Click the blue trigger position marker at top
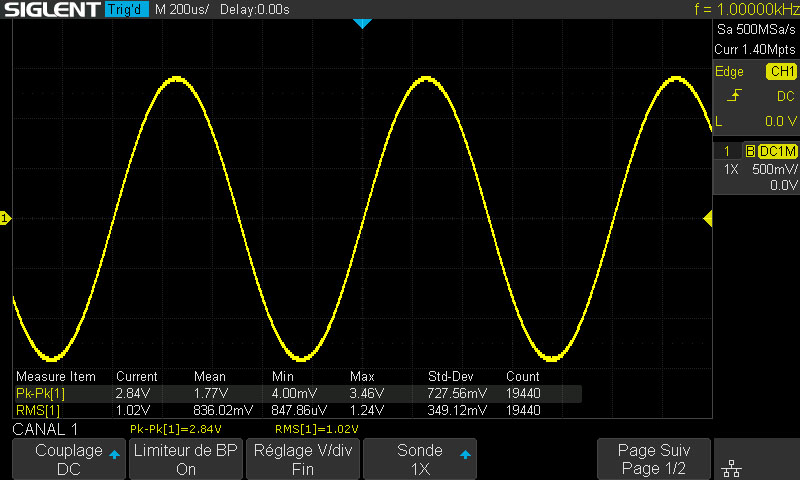 (362, 23)
